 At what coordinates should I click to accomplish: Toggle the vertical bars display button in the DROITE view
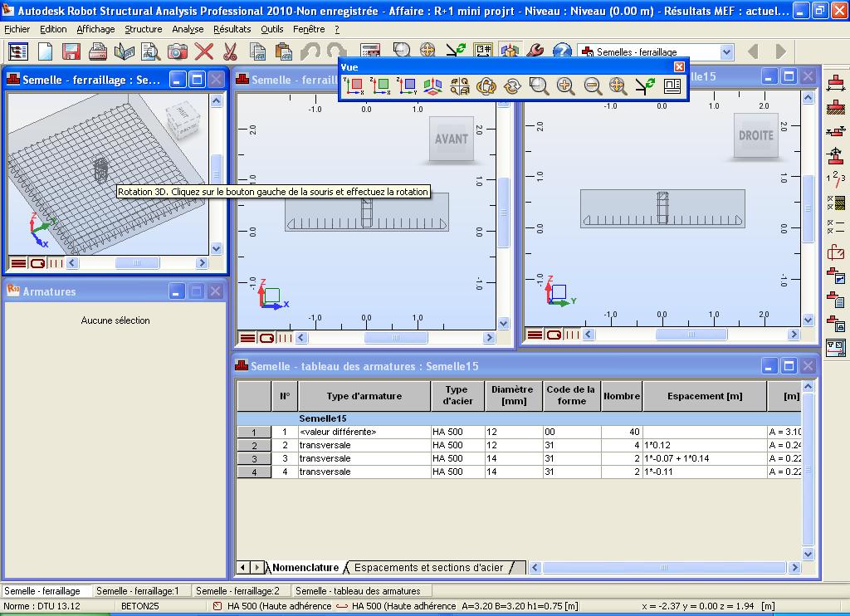(x=573, y=335)
